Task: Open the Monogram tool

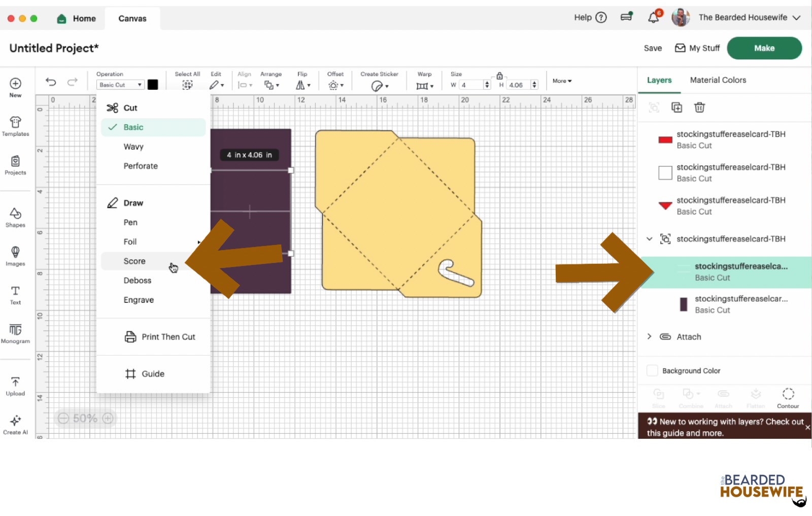Action: coord(15,333)
